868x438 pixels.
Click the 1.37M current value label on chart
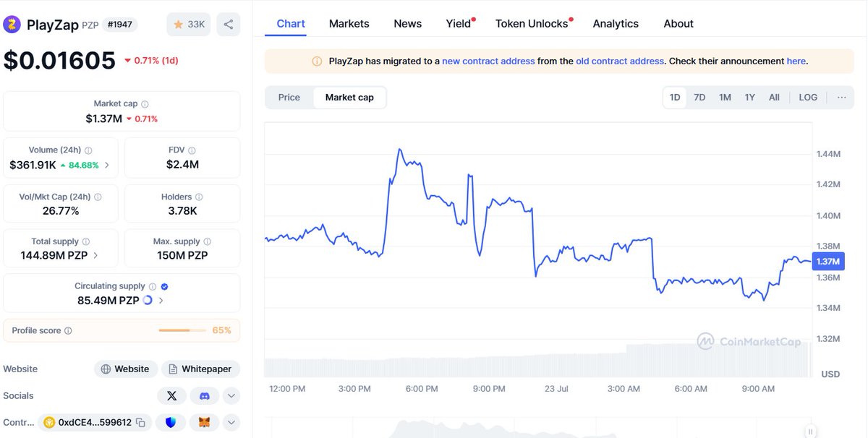pos(827,262)
